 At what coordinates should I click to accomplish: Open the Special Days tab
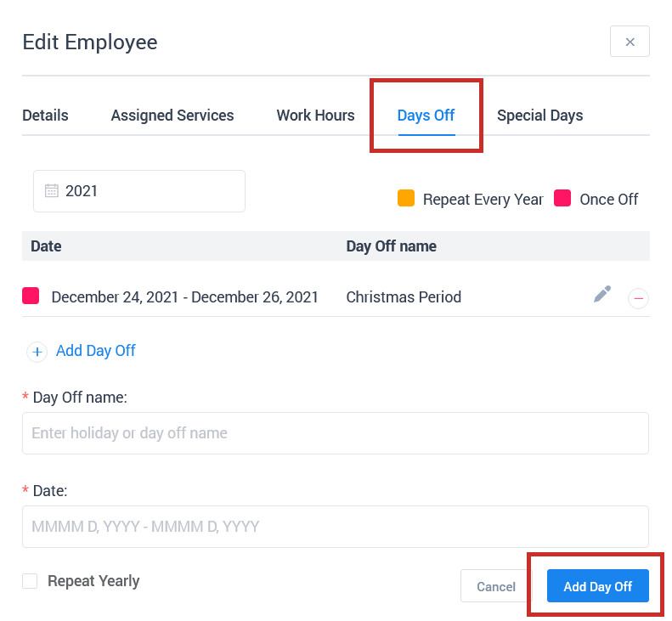540,116
